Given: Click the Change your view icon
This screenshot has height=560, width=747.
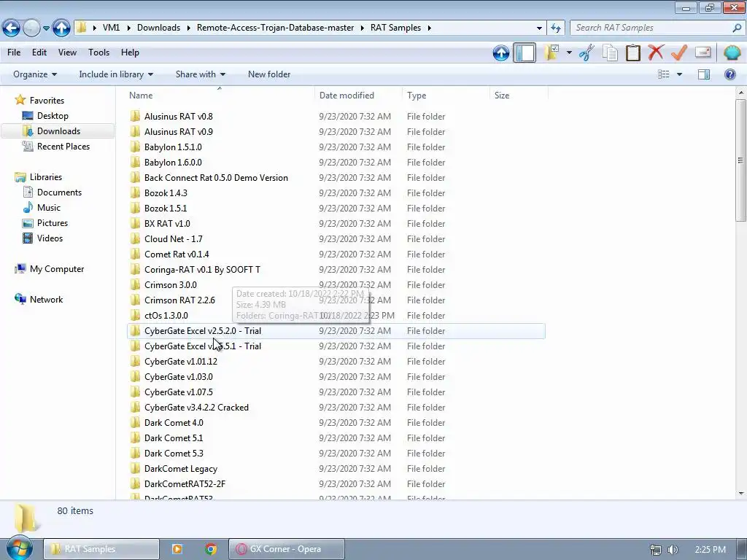Looking at the screenshot, I should coord(664,74).
